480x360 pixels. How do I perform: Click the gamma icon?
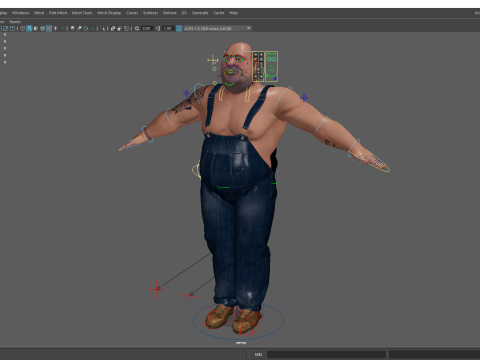point(158,28)
